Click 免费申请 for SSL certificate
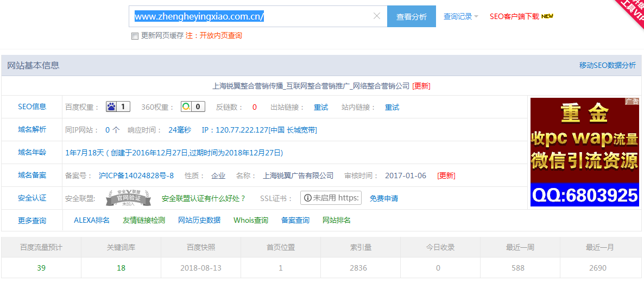Screen dimensions: 644x282 pyautogui.click(x=384, y=198)
